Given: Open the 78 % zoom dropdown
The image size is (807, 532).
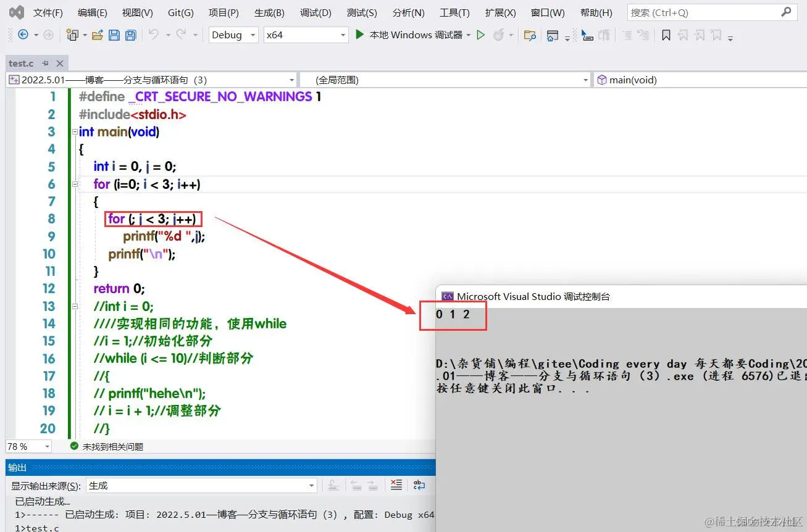Looking at the screenshot, I should [28, 446].
